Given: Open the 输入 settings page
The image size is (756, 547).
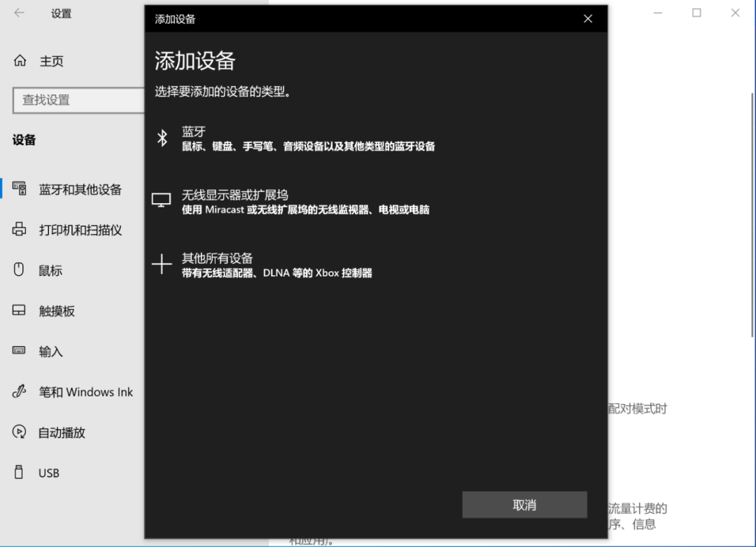Looking at the screenshot, I should [x=72, y=351].
